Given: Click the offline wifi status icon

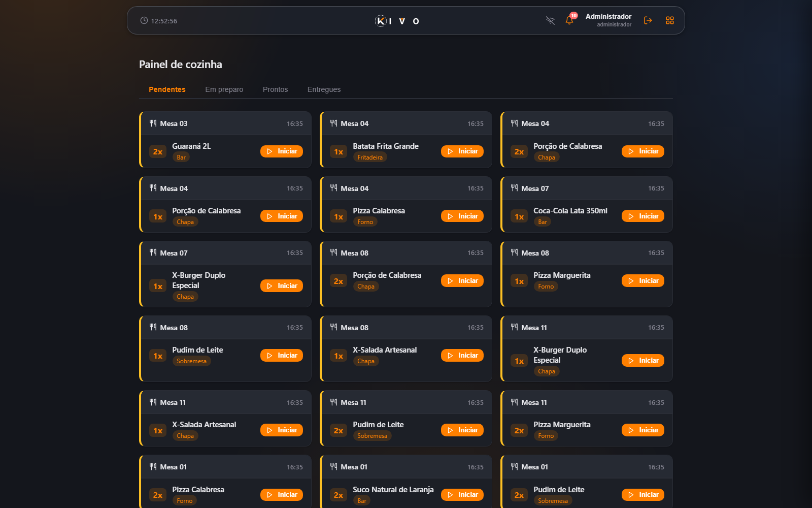Looking at the screenshot, I should tap(550, 20).
